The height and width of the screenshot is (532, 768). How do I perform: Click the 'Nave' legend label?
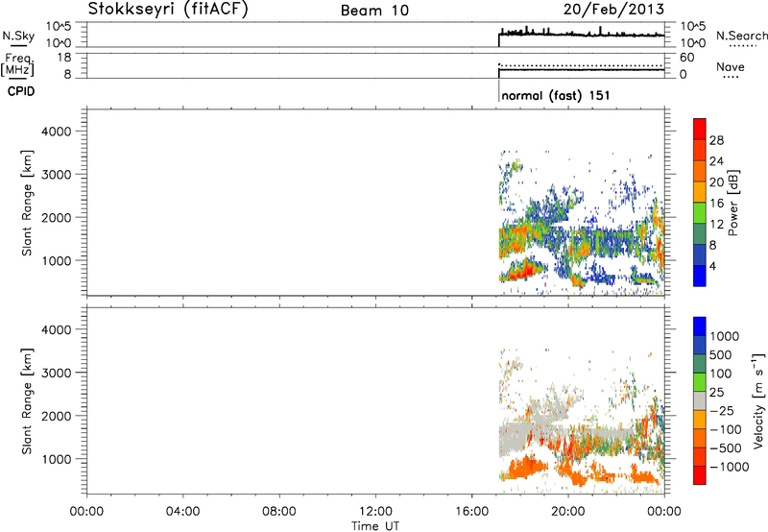(731, 66)
